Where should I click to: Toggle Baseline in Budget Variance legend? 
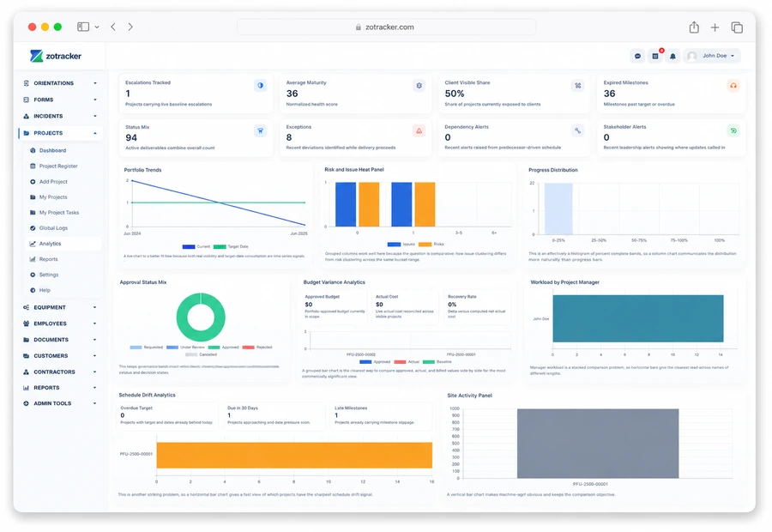(437, 362)
